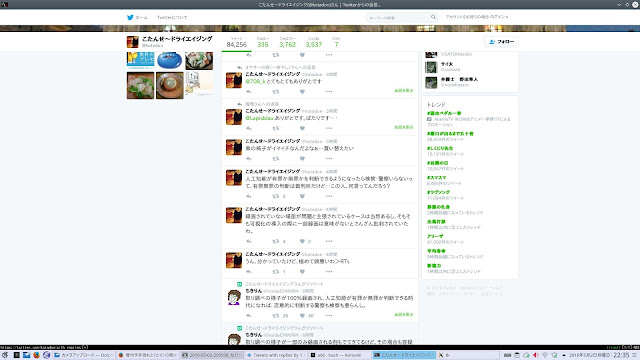Reply to the @708_k thank-you tweet
The width and height of the screenshot is (640, 360).
[249, 92]
